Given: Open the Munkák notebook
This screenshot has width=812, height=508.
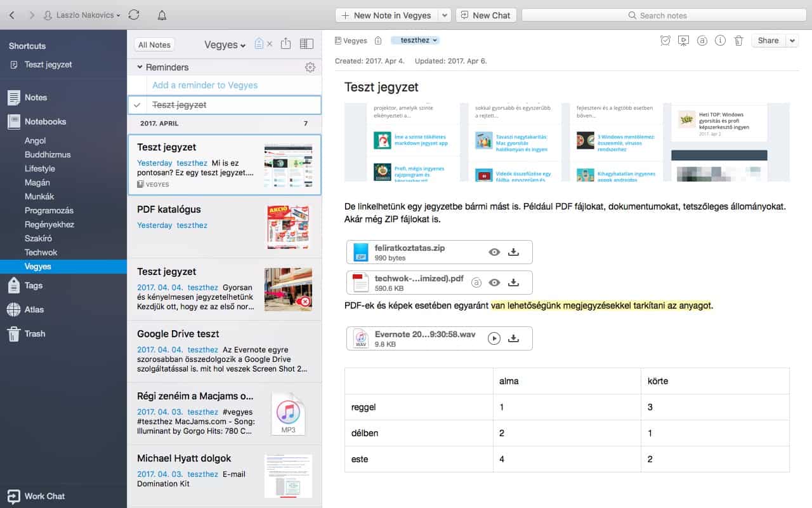Looking at the screenshot, I should coord(39,196).
